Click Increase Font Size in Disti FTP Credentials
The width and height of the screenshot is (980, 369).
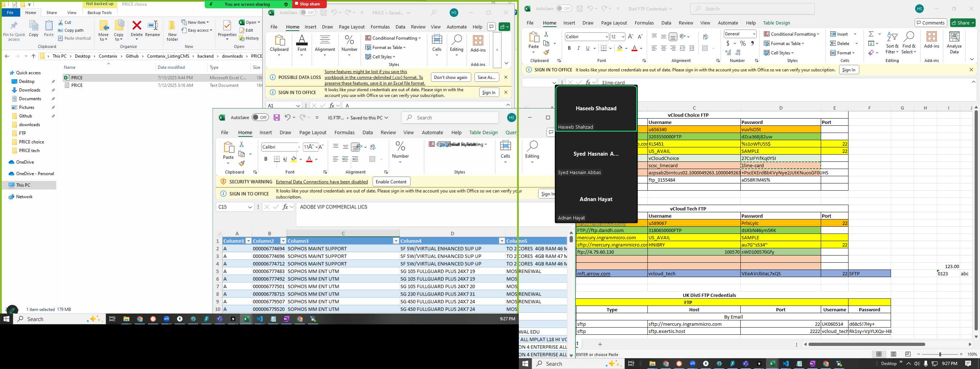[631, 36]
